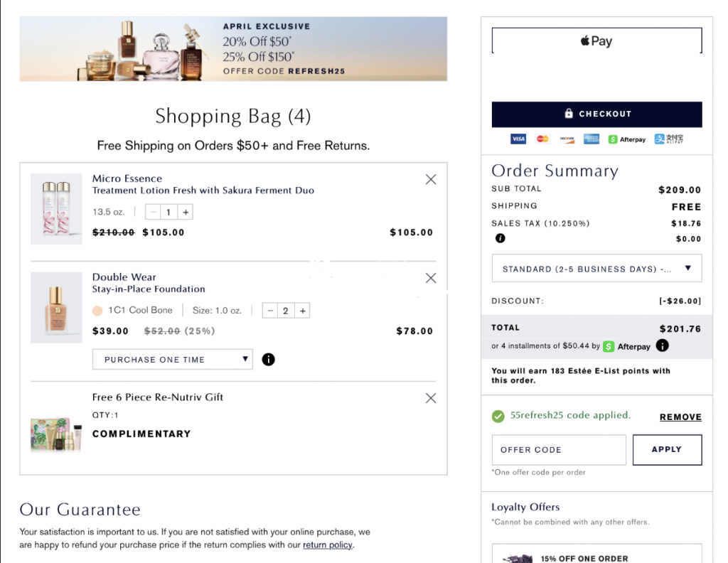728x563 pixels.
Task: Click the Afterpay installments info icon
Action: pyautogui.click(x=662, y=346)
